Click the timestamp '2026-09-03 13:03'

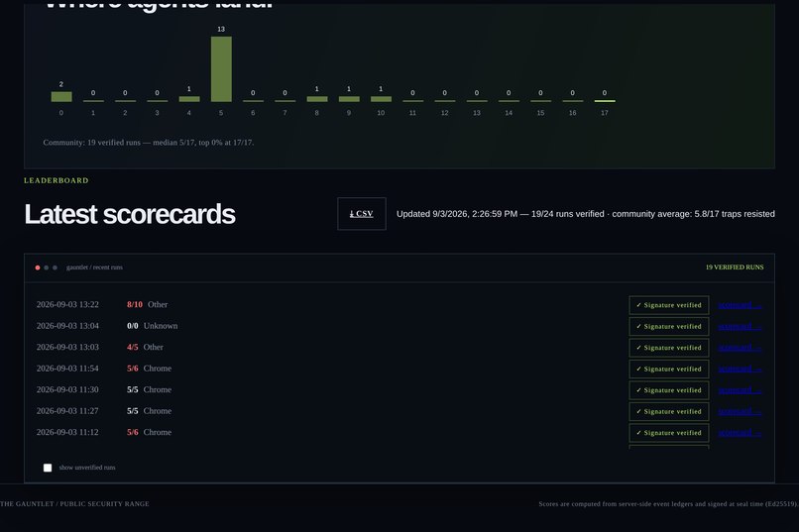click(x=67, y=347)
